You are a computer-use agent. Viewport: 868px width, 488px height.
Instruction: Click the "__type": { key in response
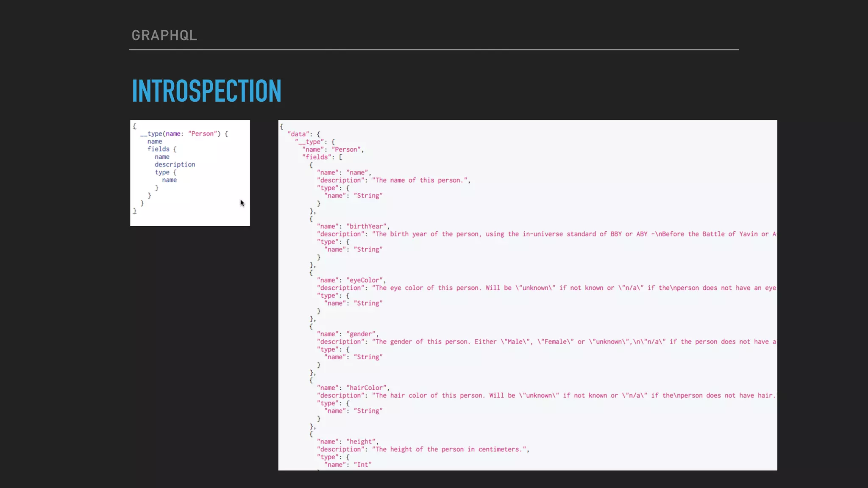tap(314, 142)
